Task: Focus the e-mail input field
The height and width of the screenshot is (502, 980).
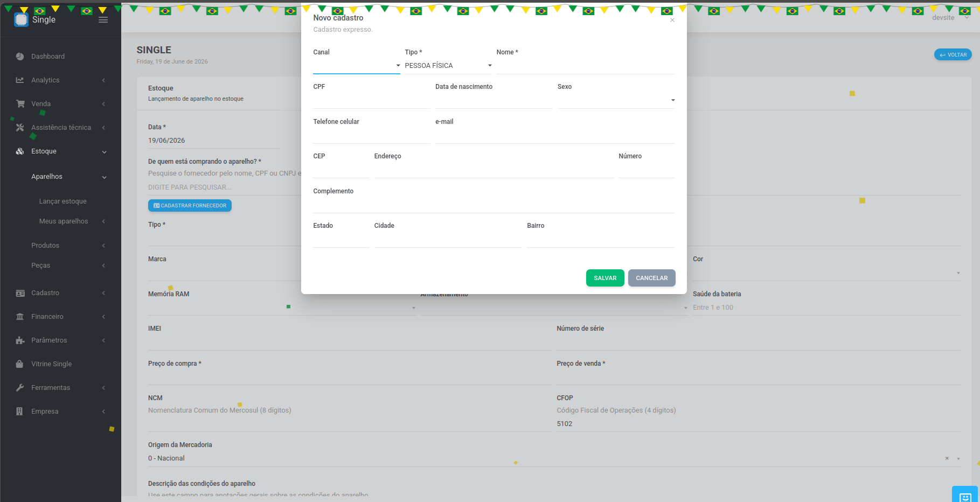Action: pyautogui.click(x=555, y=135)
